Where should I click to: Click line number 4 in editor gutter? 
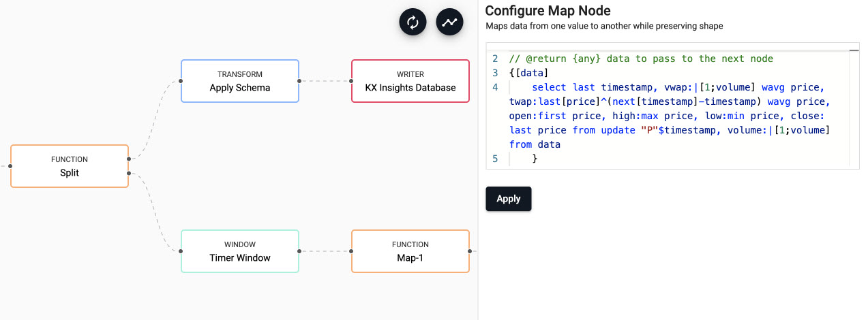(x=495, y=87)
